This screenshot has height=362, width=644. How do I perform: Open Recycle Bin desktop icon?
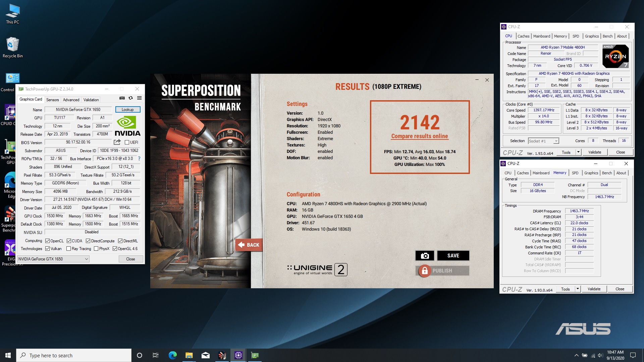point(12,48)
